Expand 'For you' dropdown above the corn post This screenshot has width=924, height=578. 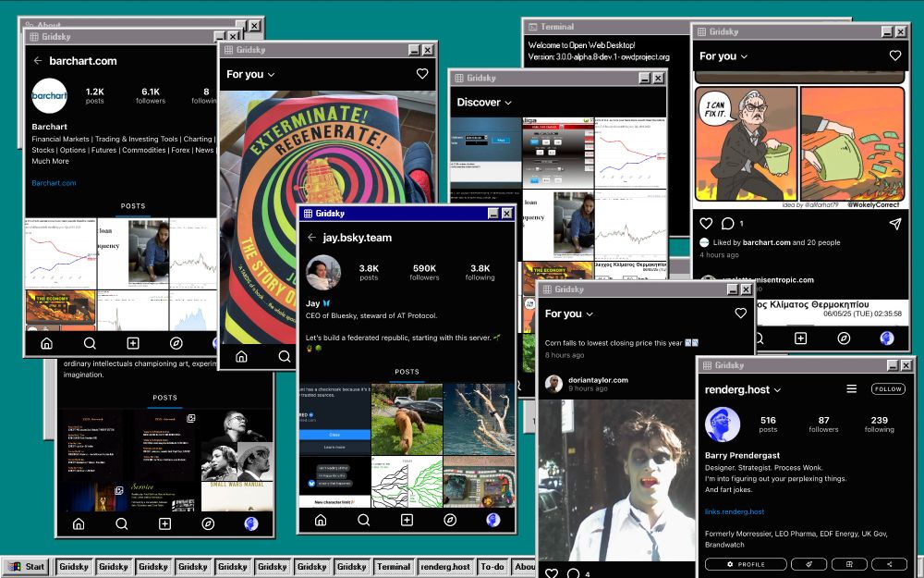[568, 314]
